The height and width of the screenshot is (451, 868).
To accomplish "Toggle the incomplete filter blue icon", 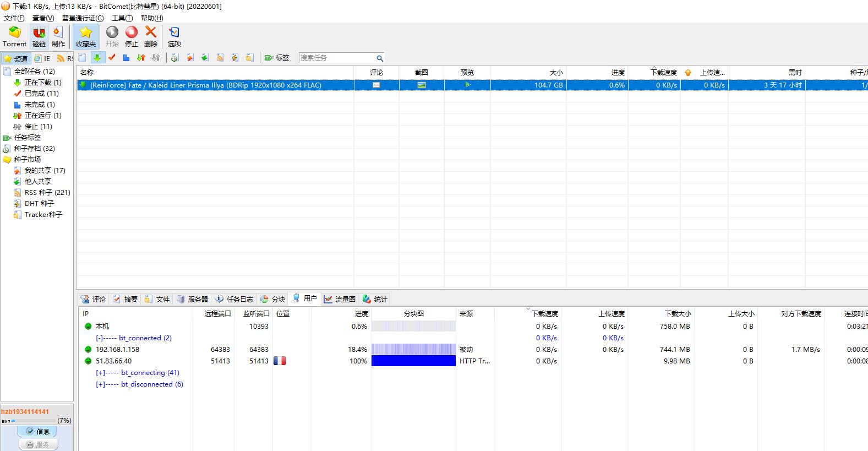I will [126, 58].
